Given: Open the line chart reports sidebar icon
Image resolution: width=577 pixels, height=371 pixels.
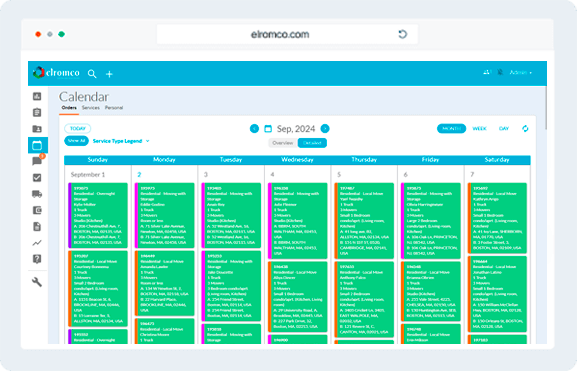Looking at the screenshot, I should pos(37,243).
